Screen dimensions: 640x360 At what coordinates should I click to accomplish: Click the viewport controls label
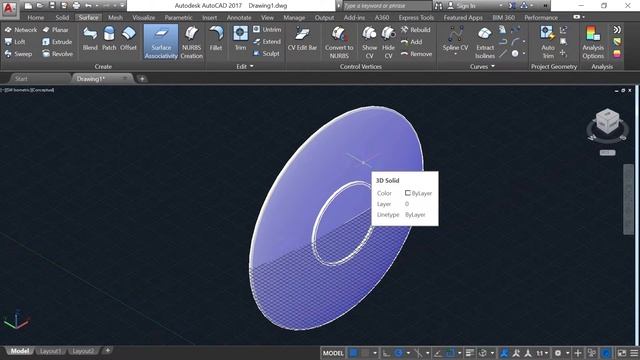coord(28,90)
